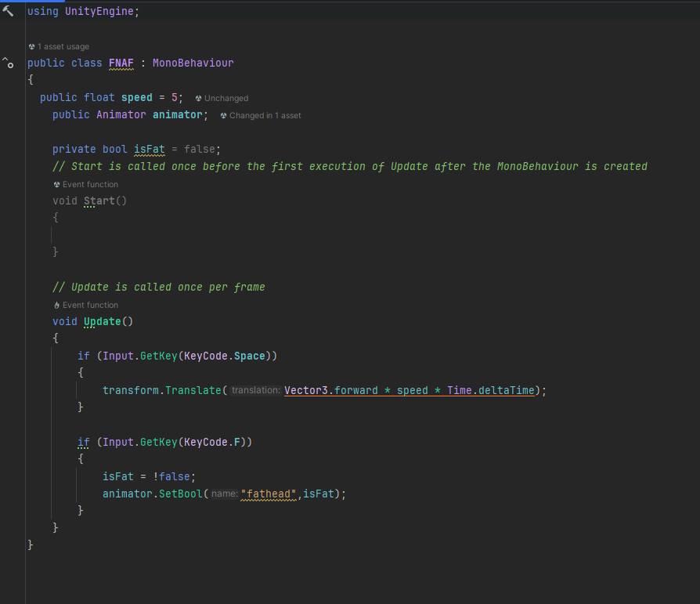Image resolution: width=700 pixels, height=604 pixels.
Task: Click the 'Event function' hint above Start
Action: [x=90, y=185]
